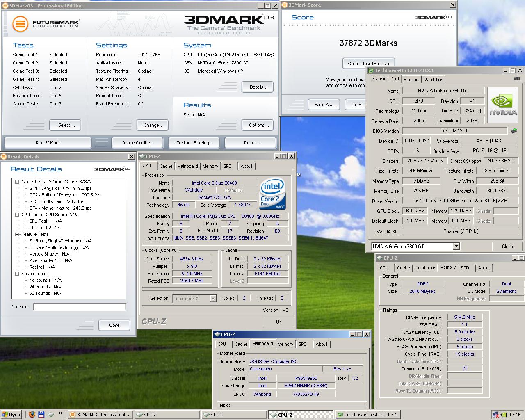The height and width of the screenshot is (420, 525).
Task: Click Save As... in 3DMark Score
Action: pos(325,105)
